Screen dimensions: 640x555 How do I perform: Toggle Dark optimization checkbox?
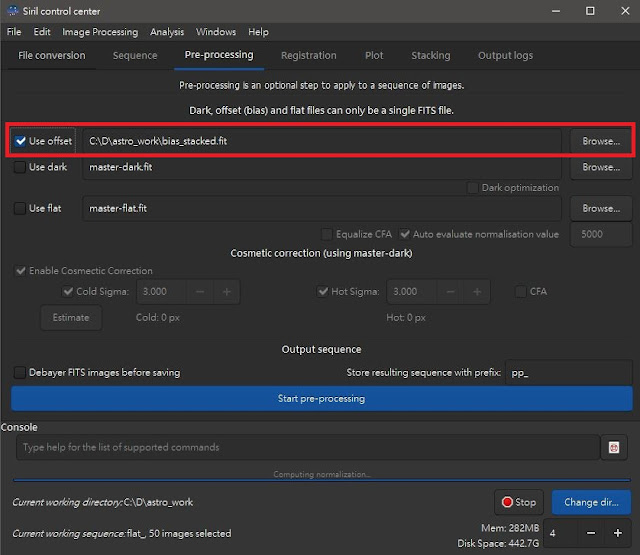click(473, 188)
